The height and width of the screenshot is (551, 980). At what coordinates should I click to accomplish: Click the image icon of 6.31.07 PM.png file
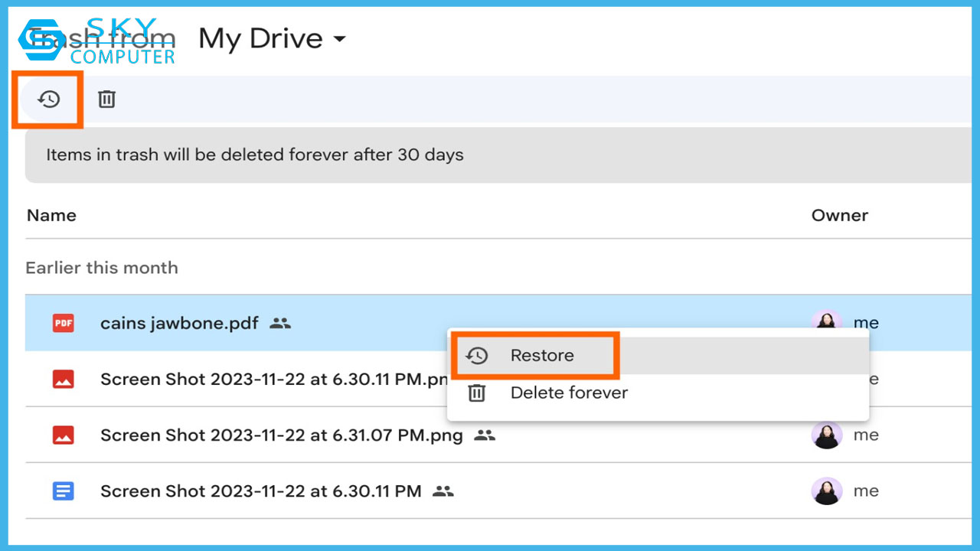(x=63, y=435)
